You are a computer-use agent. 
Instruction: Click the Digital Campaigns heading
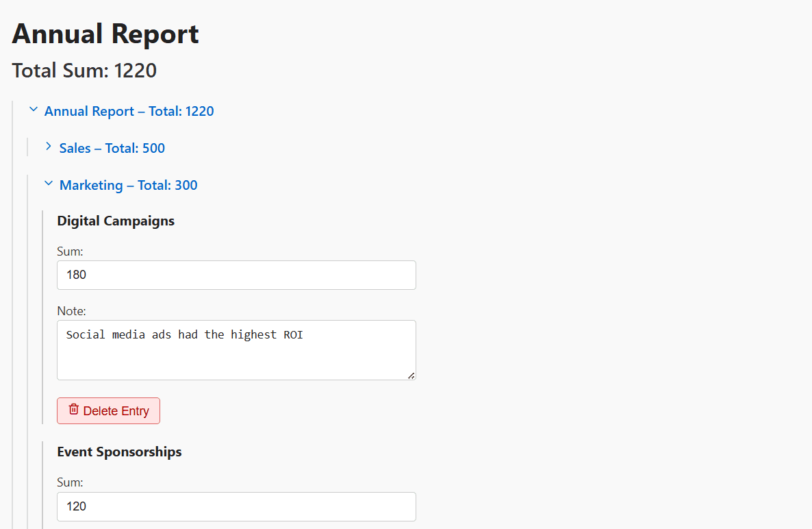click(x=115, y=221)
